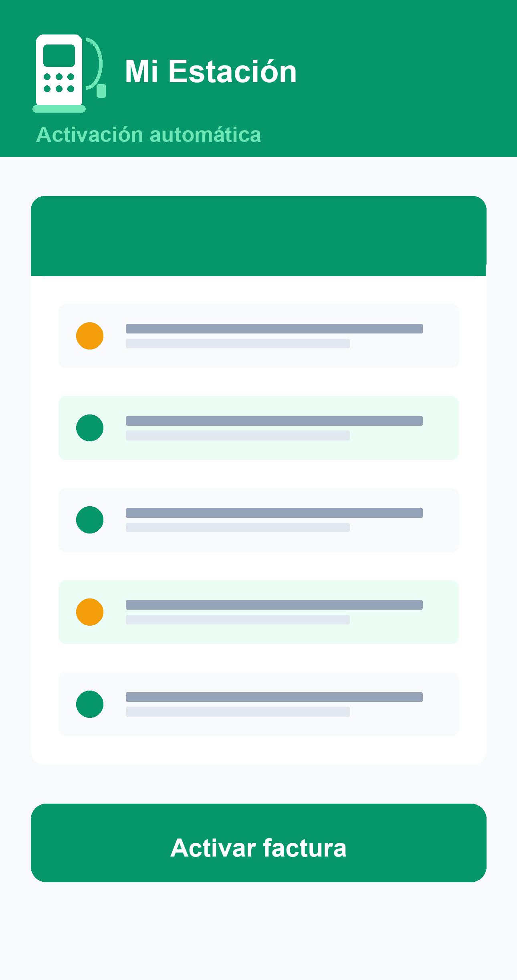Tap the light subtitle bar in the fifth list item

pyautogui.click(x=238, y=712)
